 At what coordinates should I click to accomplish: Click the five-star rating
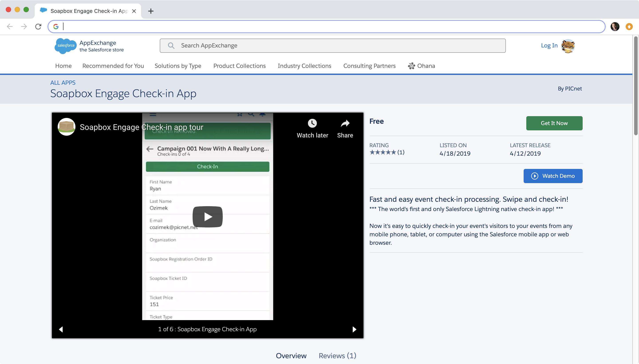[383, 152]
